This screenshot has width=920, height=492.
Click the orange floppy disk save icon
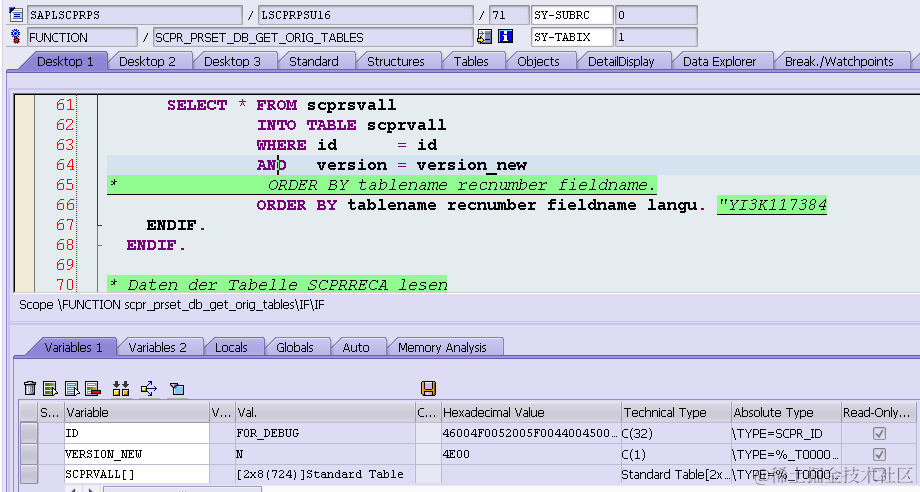pyautogui.click(x=428, y=388)
